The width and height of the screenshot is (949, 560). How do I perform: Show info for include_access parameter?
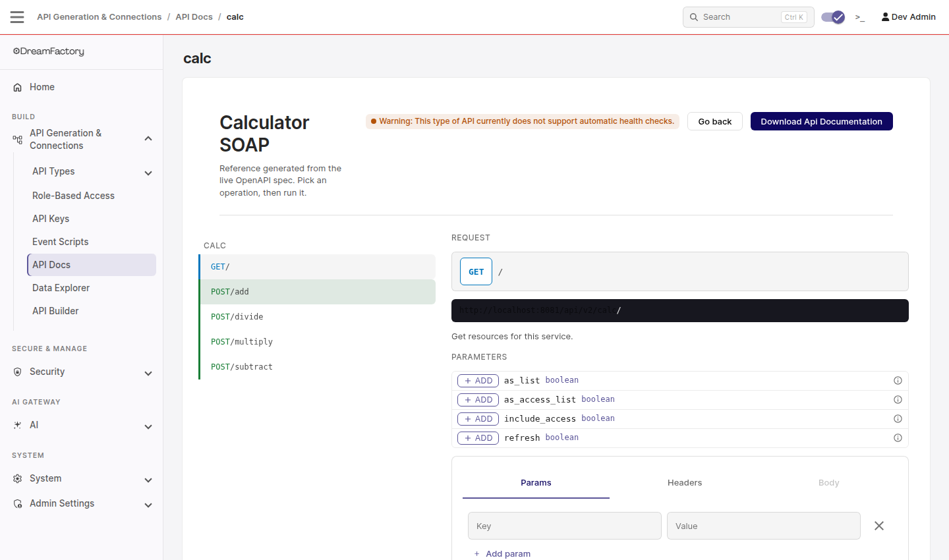point(898,418)
